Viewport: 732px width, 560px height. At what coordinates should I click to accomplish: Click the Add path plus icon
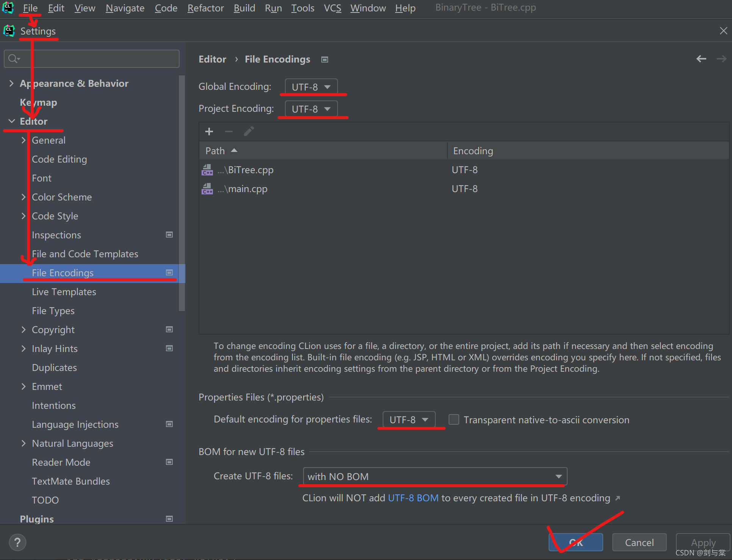click(x=209, y=131)
